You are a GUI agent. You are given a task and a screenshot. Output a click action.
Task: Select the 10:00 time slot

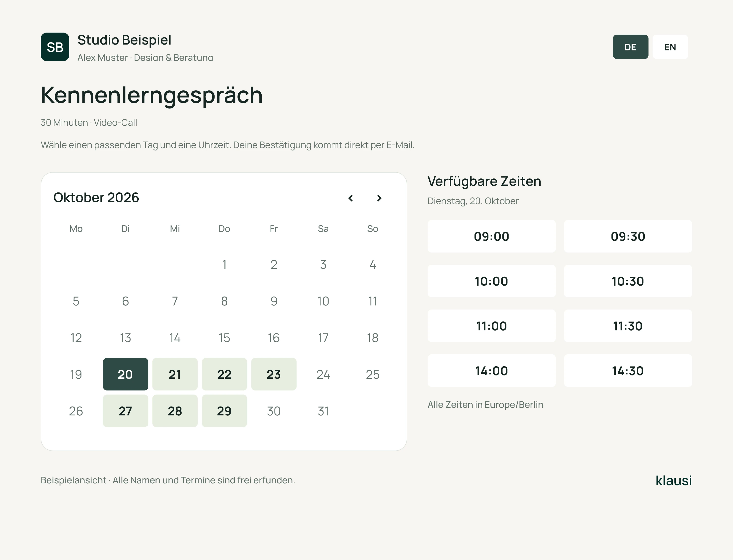click(x=492, y=281)
